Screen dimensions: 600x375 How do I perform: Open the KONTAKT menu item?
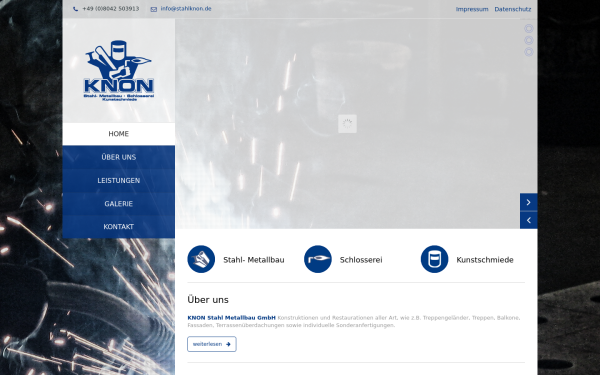(119, 227)
